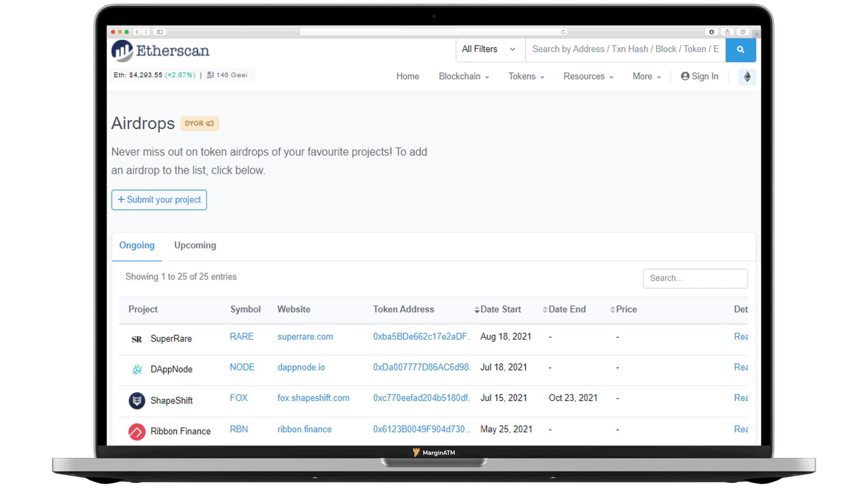Viewport: 868px width, 488px height.
Task: Click the Token Address column header
Action: [403, 310]
